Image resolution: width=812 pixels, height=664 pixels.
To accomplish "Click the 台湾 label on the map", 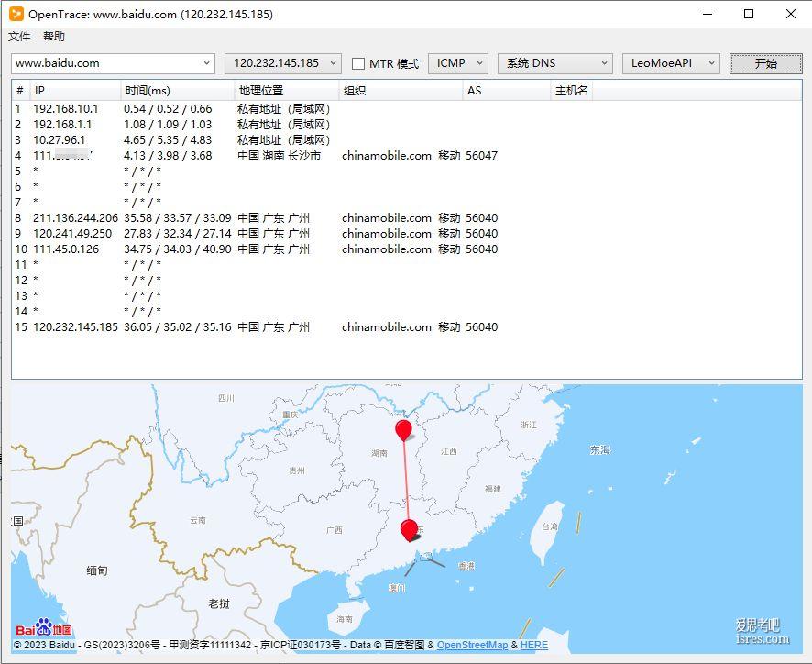I will coord(550,526).
